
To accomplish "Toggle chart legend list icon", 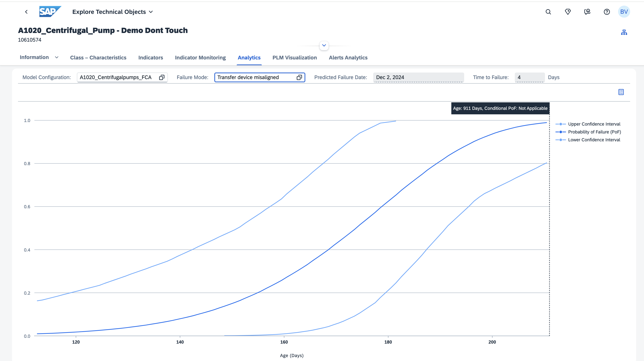I will tap(621, 92).
